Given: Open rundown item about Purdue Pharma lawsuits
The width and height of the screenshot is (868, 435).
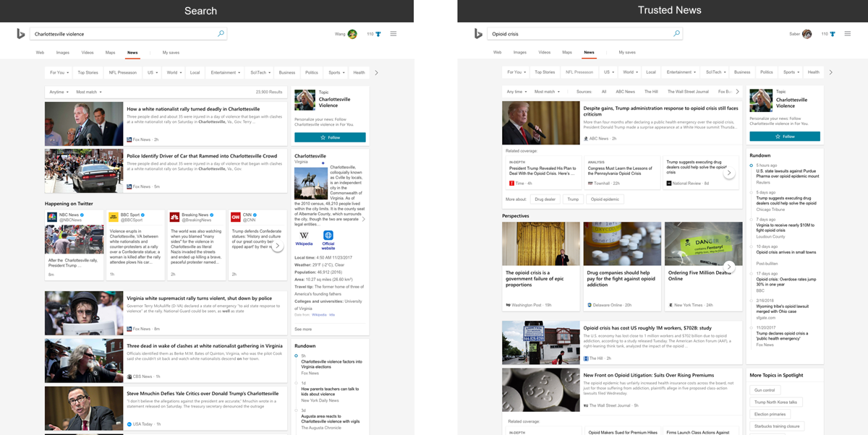Looking at the screenshot, I should (x=788, y=173).
